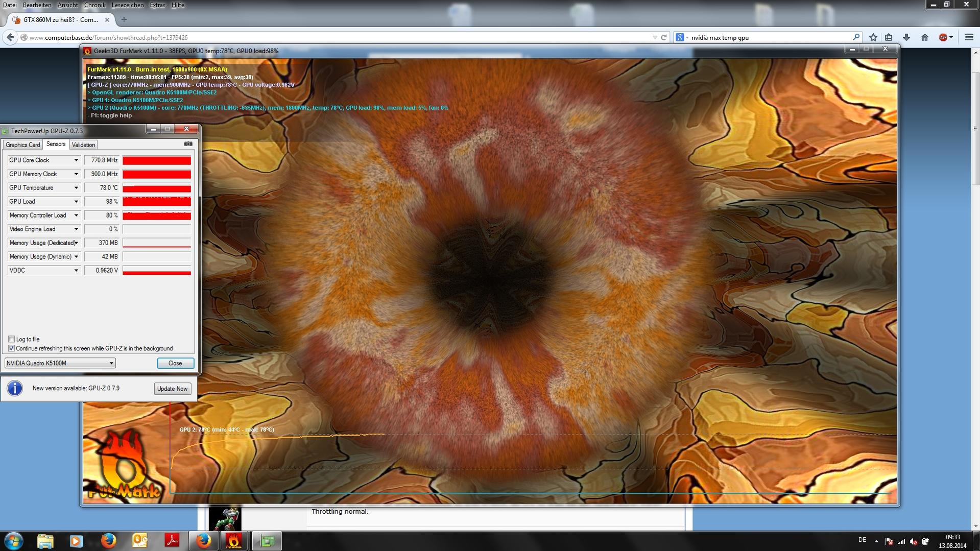Switch to the Graphics Card tab
980x551 pixels.
coord(22,145)
